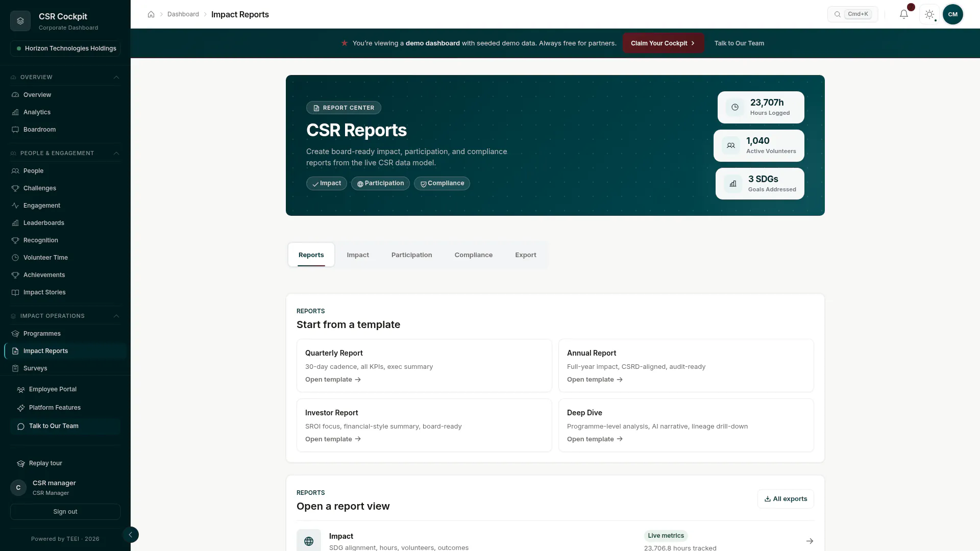Switch to the Participation tab
The width and height of the screenshot is (980, 551).
pos(411,255)
